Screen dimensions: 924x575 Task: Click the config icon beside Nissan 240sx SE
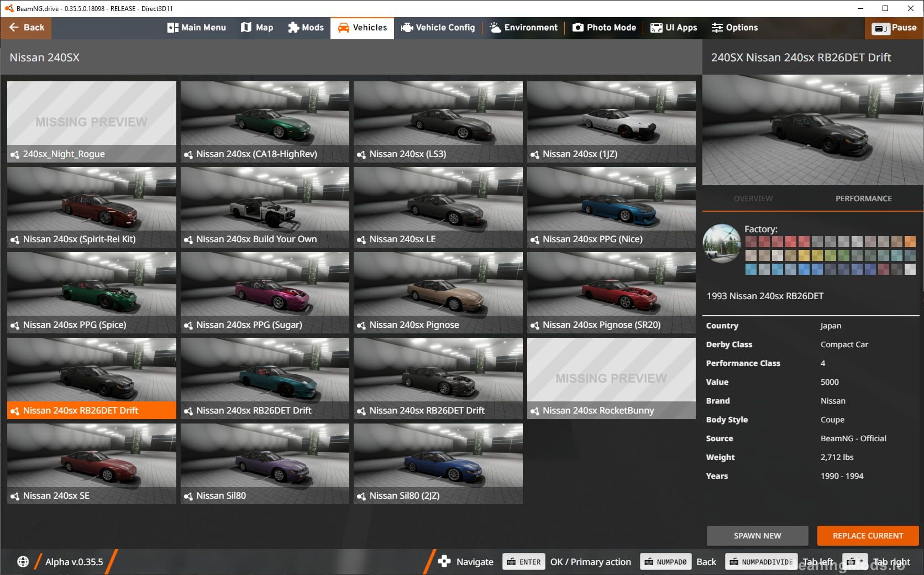[15, 496]
